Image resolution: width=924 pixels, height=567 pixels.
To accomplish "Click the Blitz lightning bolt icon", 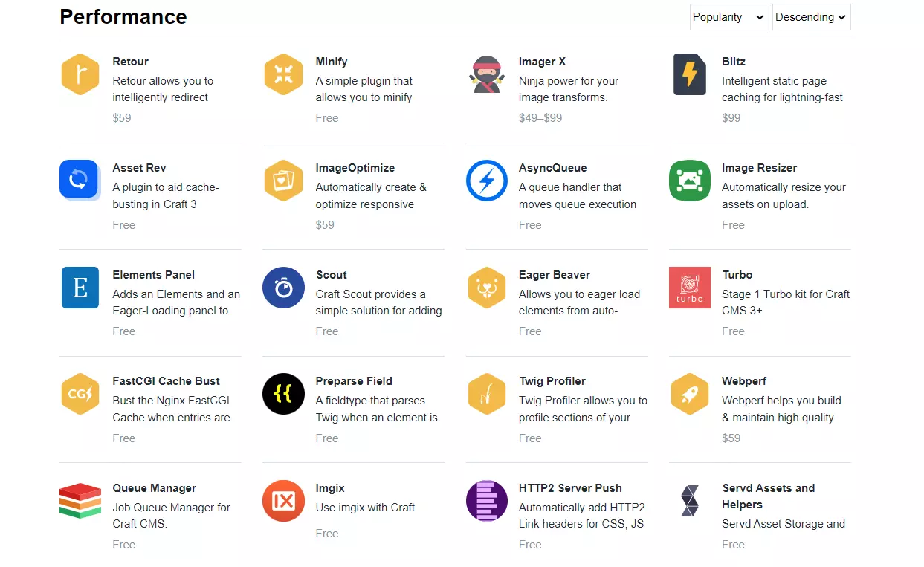I will tap(689, 74).
